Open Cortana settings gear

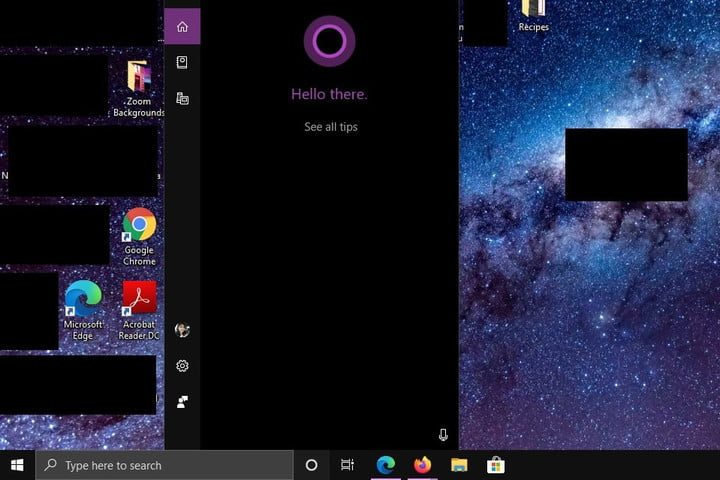[182, 366]
